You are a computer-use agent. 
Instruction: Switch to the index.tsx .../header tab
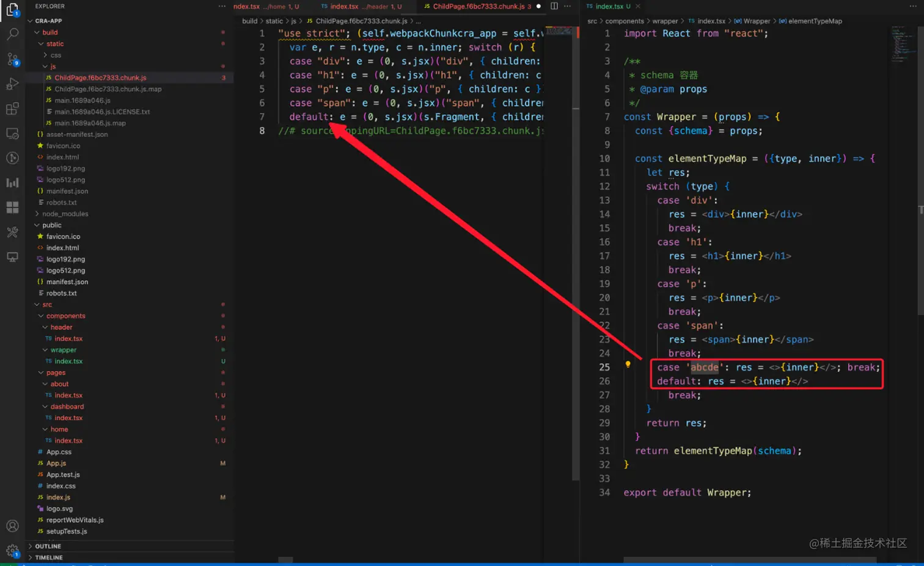(x=362, y=6)
